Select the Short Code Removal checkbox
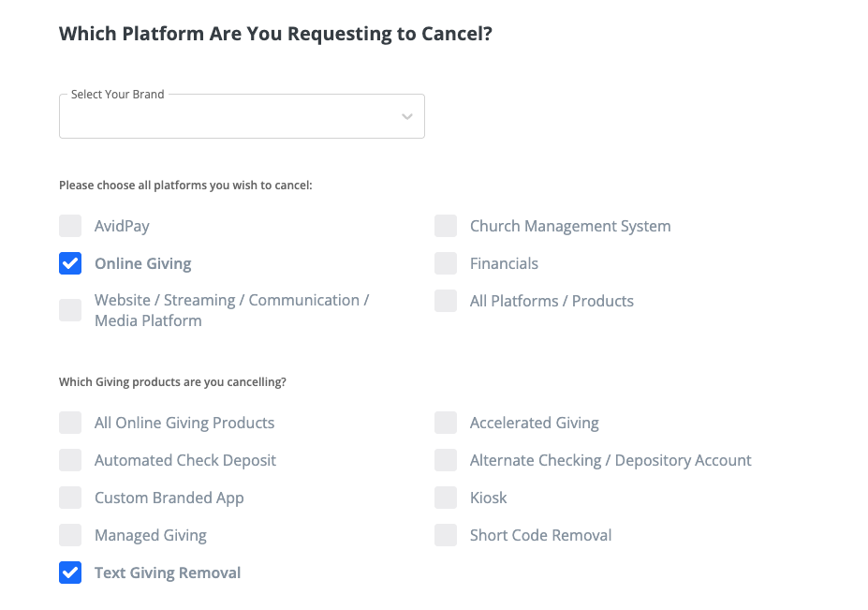Image resolution: width=868 pixels, height=610 pixels. pos(446,535)
